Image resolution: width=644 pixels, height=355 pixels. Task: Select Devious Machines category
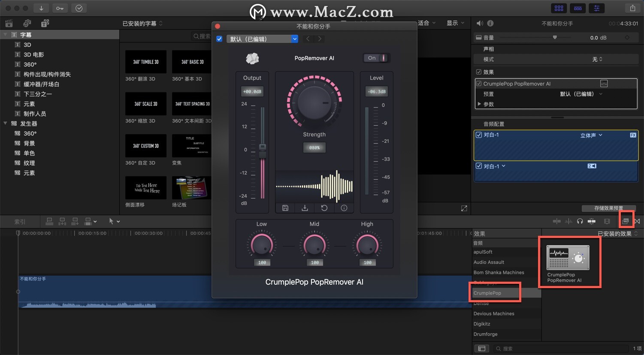click(x=506, y=313)
